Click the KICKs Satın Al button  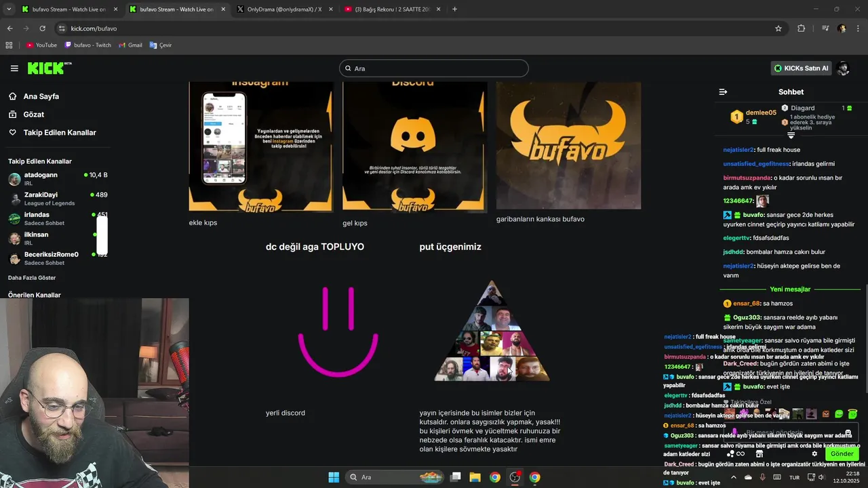point(802,68)
